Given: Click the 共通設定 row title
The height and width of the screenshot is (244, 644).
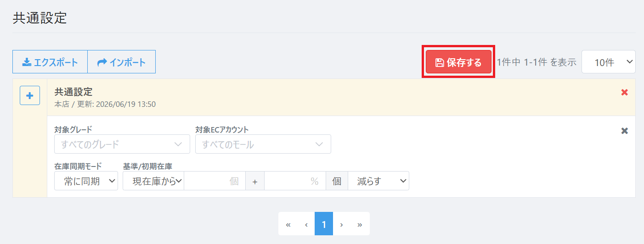Looking at the screenshot, I should (x=73, y=92).
